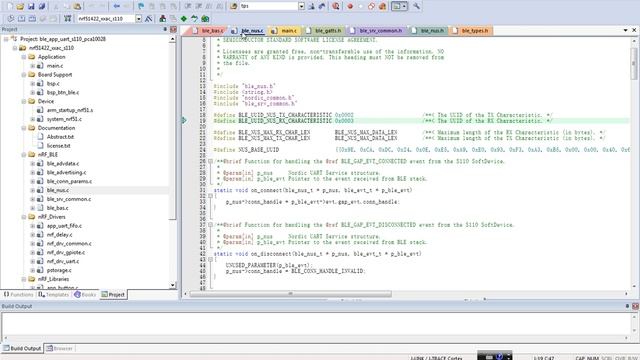This screenshot has height=360, width=640.
Task: Kill all breakpoints icon
Action: click(382, 6)
